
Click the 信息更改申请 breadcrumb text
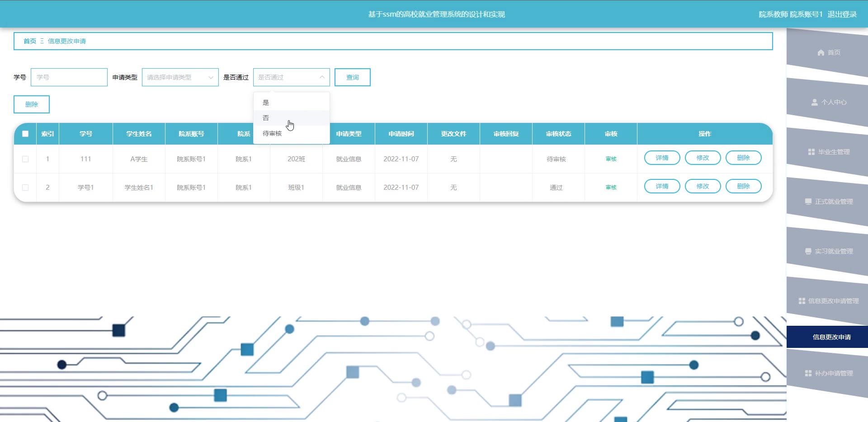(x=67, y=41)
